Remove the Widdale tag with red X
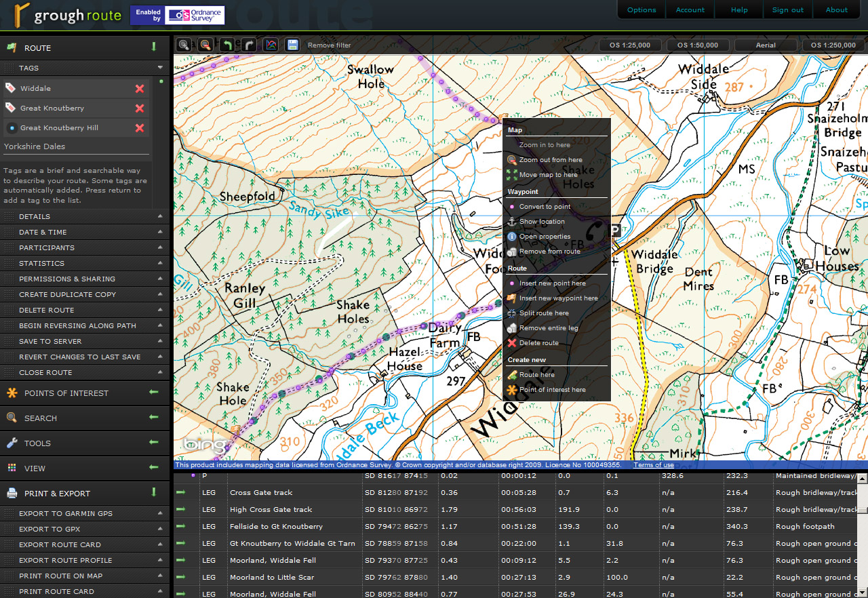The image size is (868, 598). 140,89
